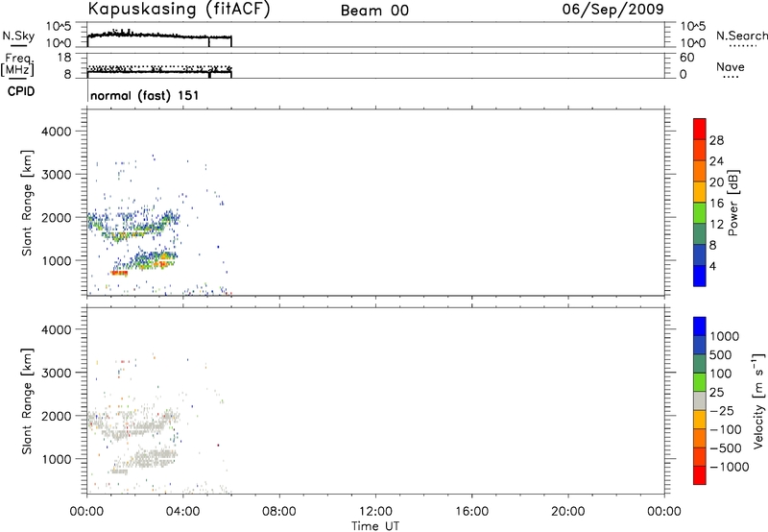Click the 12:00 time tick label
This screenshot has width=768, height=532.
(x=375, y=512)
